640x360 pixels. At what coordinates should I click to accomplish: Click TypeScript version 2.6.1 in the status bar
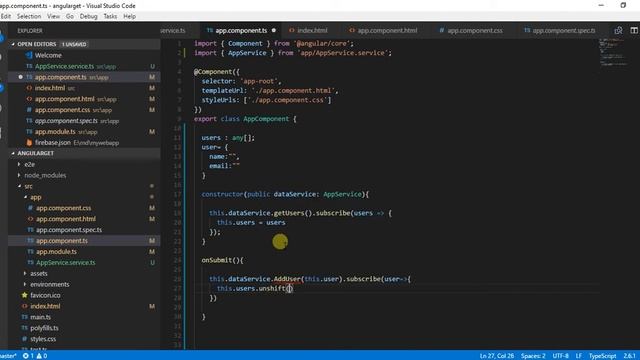[629, 356]
